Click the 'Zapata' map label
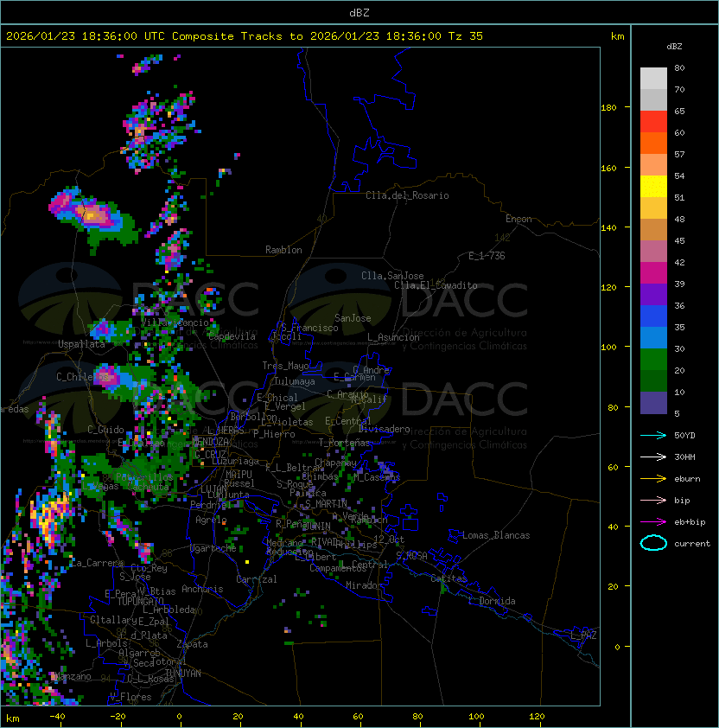The image size is (719, 728). click(x=192, y=644)
